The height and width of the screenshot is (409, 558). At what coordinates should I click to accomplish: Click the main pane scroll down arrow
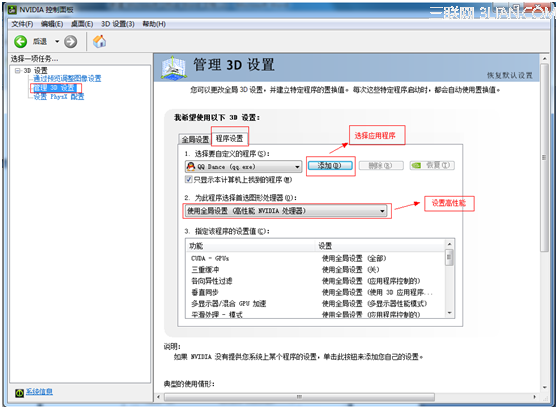(x=544, y=388)
